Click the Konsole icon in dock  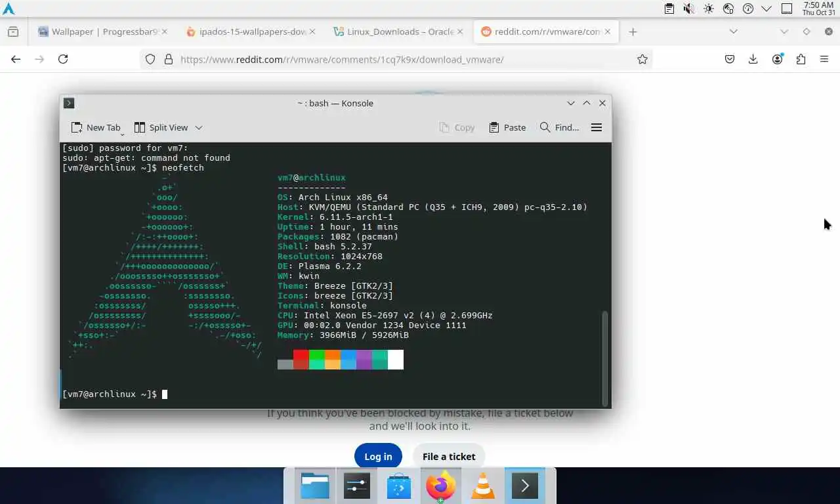(x=525, y=486)
